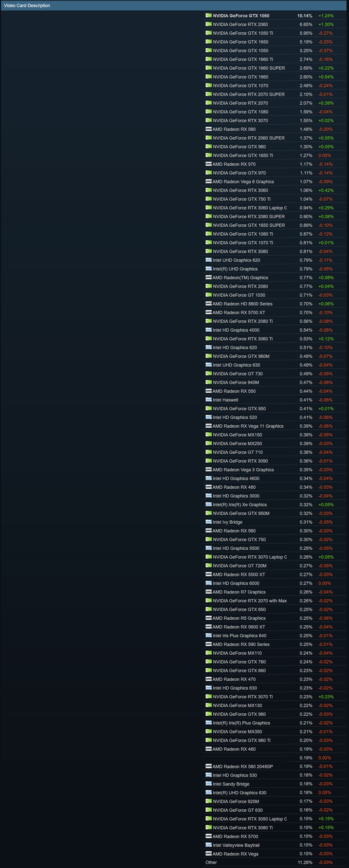Click the NVIDIA icon beside GeForce RTX 3090

(208, 461)
